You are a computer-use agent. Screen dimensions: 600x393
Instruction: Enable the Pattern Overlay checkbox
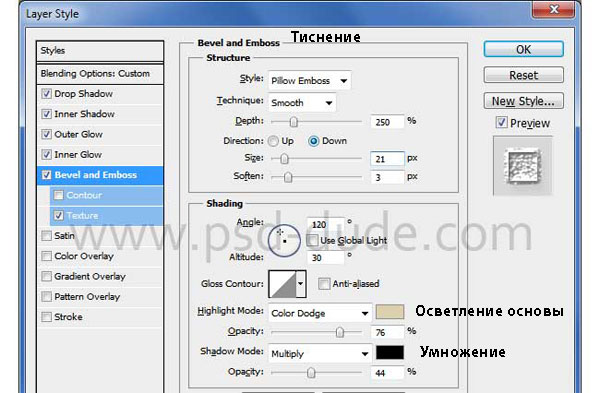point(46,296)
